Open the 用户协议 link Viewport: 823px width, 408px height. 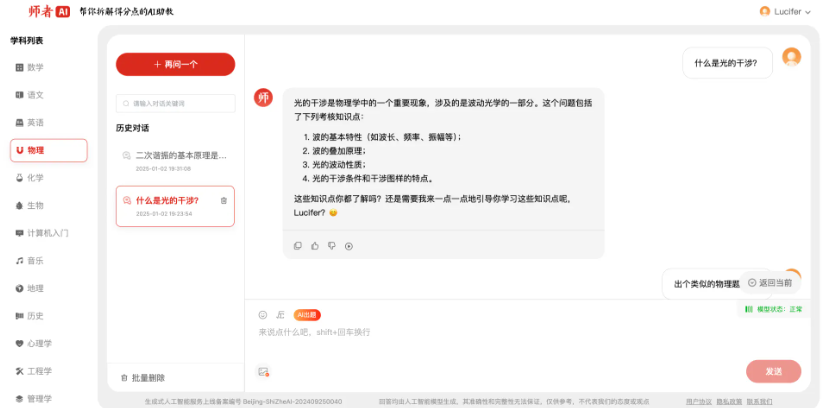coord(699,402)
